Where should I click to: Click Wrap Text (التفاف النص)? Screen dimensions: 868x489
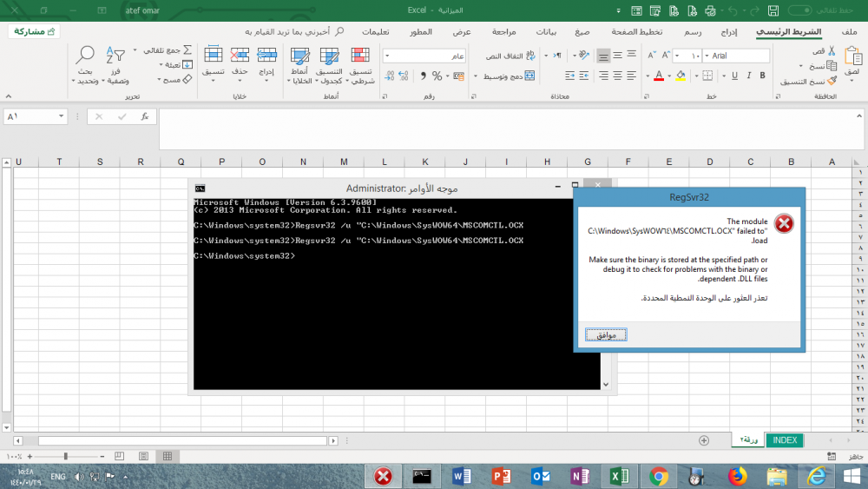[510, 56]
